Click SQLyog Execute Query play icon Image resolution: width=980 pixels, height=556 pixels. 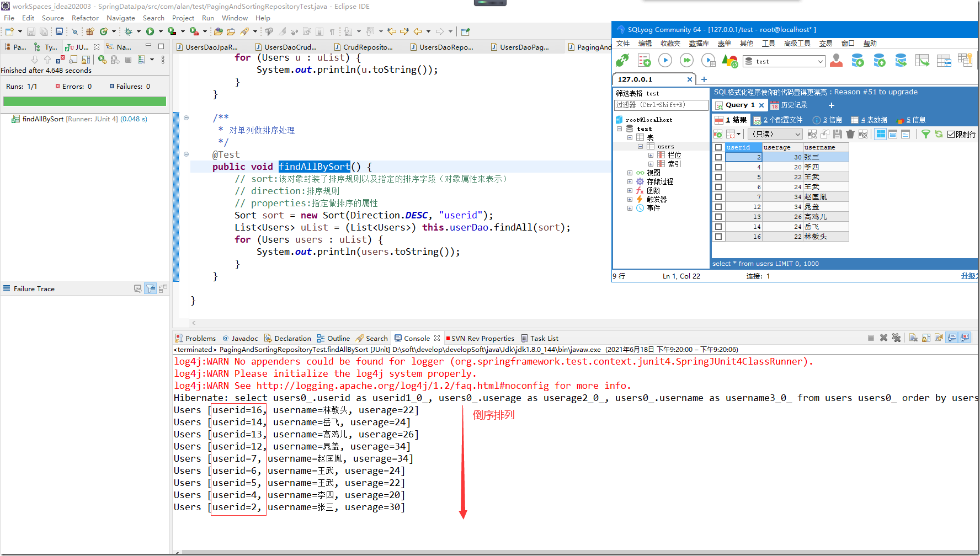(x=665, y=60)
